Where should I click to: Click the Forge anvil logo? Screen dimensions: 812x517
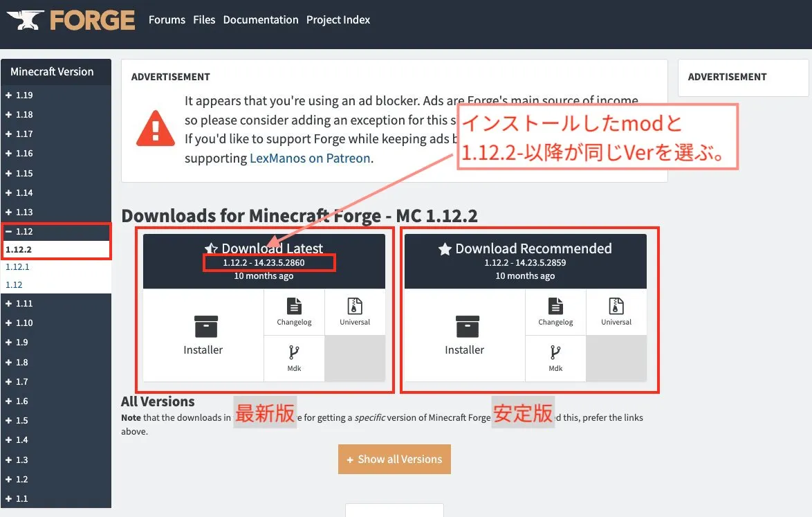(x=25, y=19)
